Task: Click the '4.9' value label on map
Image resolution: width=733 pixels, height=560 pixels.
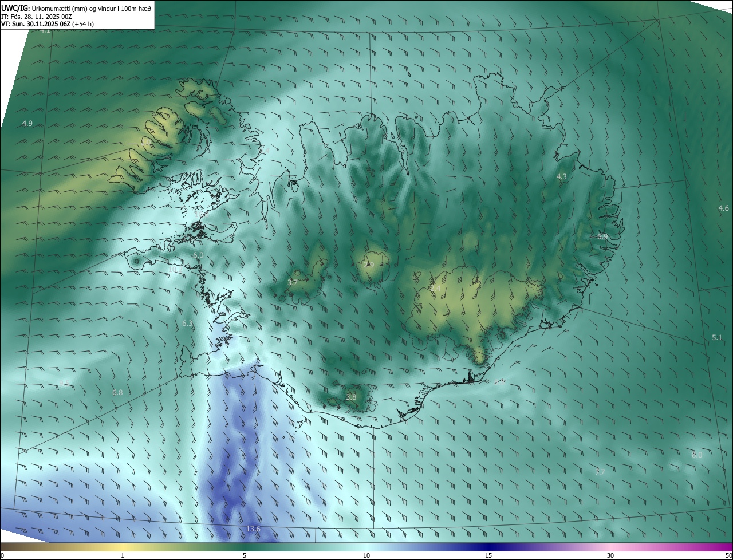Action: [27, 123]
